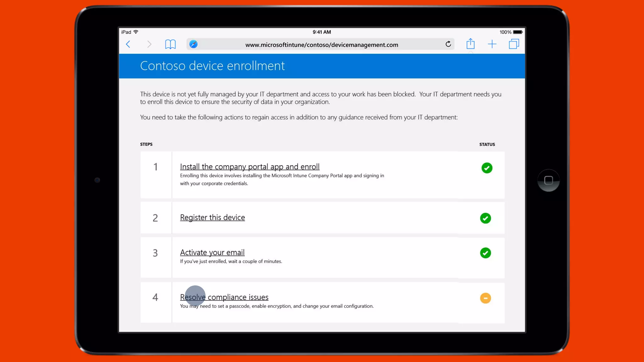This screenshot has height=362, width=644.
Task: Tap the Safari back arrow
Action: (128, 44)
